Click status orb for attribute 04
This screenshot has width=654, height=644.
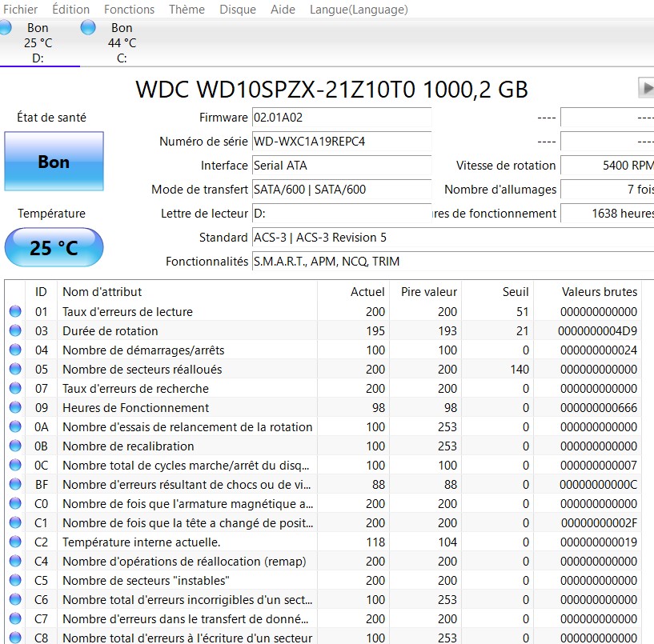coord(15,350)
